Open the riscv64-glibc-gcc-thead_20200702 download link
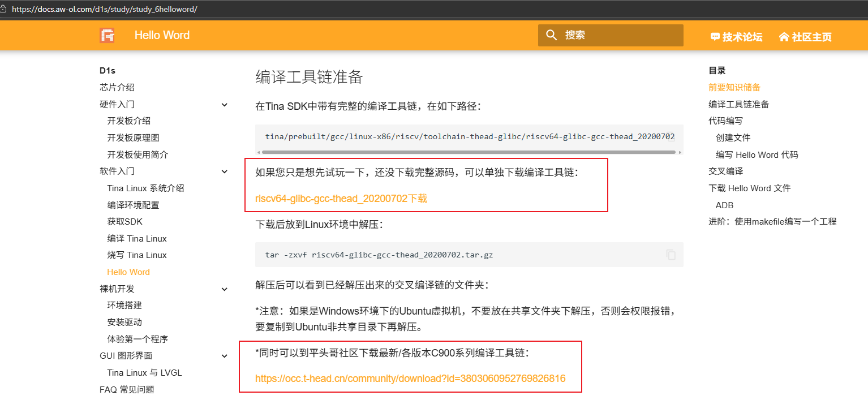This screenshot has width=868, height=404. pos(341,198)
